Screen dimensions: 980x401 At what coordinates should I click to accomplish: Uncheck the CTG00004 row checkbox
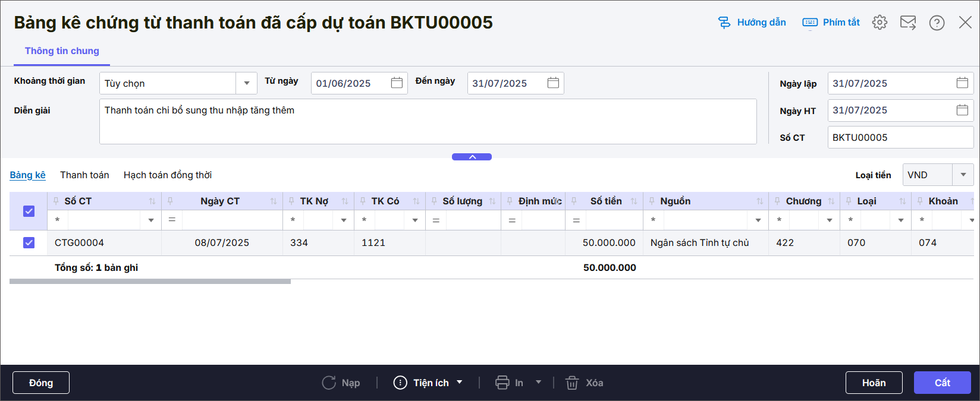coord(29,242)
